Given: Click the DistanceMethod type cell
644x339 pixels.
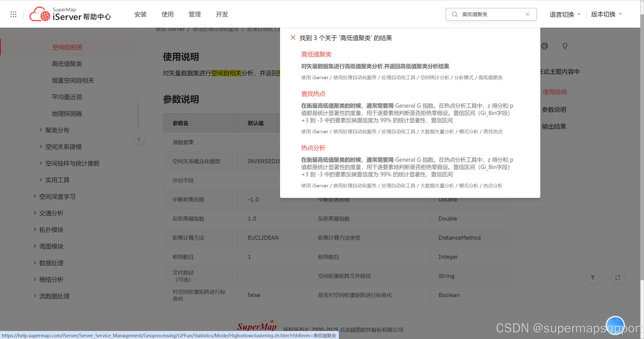Looking at the screenshot, I should point(470,238).
